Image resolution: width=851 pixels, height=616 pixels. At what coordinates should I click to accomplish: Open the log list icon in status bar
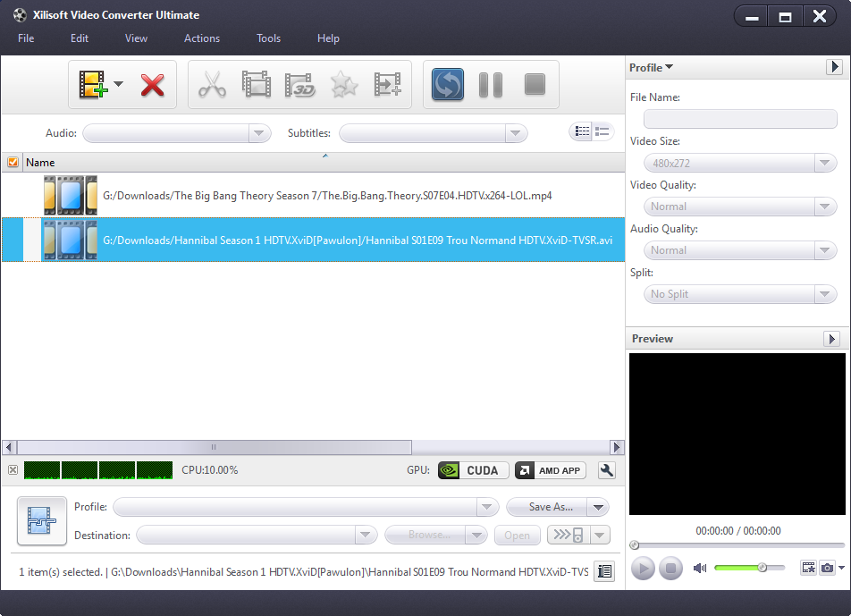604,571
